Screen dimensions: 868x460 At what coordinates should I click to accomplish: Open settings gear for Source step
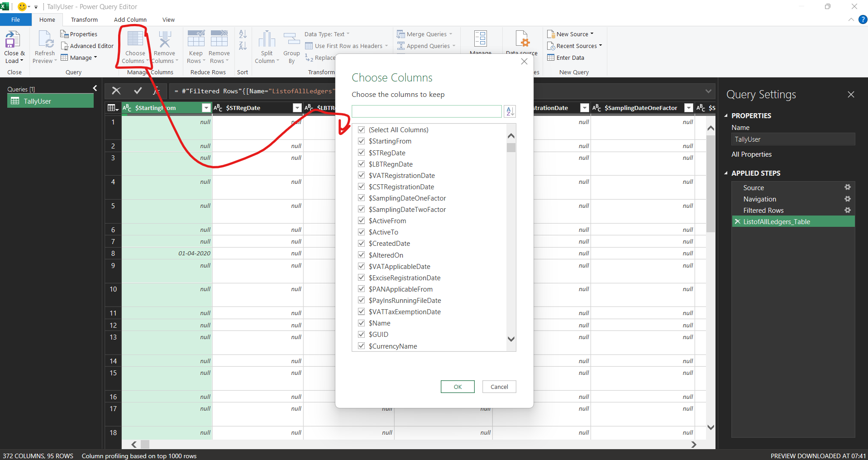point(848,187)
